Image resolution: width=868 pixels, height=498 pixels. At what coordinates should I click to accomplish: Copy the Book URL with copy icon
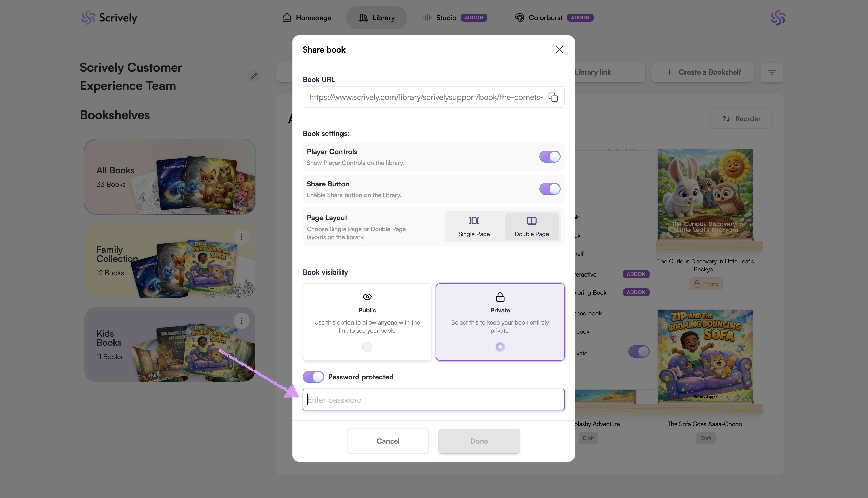click(x=553, y=97)
